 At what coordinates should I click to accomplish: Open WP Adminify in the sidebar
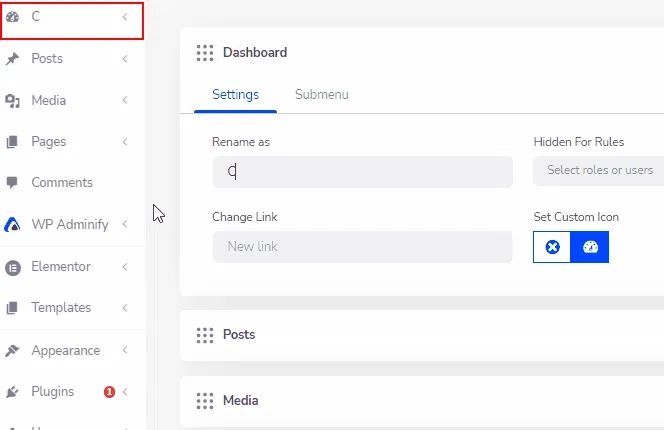pyautogui.click(x=70, y=224)
